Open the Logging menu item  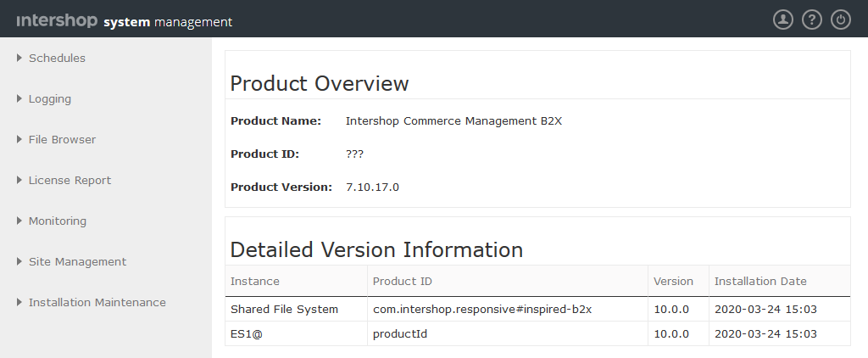[50, 99]
